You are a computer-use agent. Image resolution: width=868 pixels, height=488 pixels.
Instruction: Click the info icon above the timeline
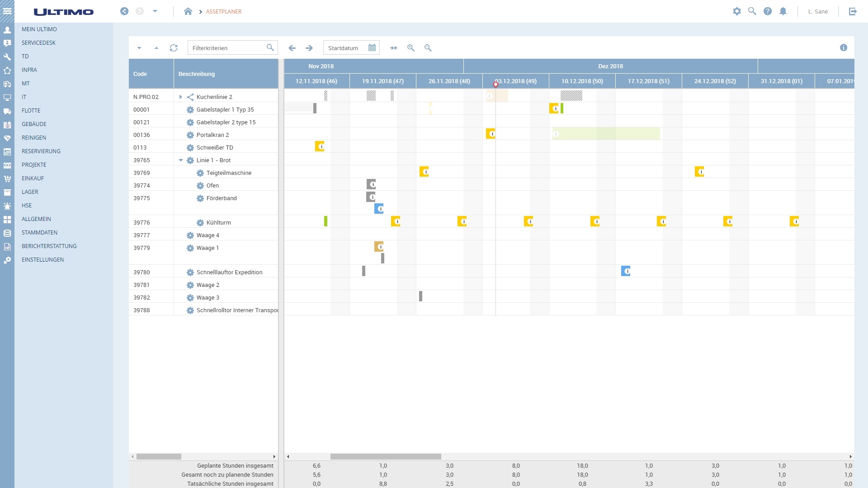844,47
